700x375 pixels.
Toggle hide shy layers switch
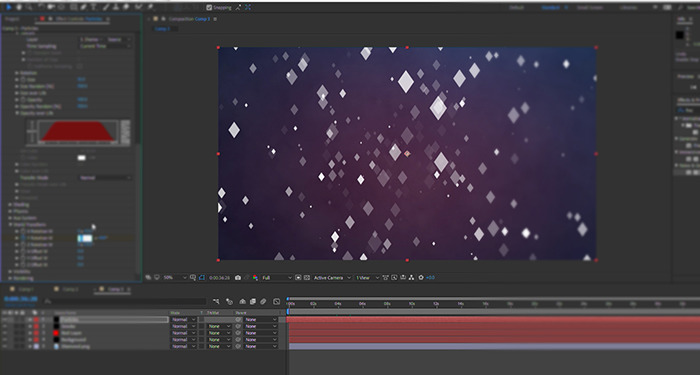click(242, 302)
